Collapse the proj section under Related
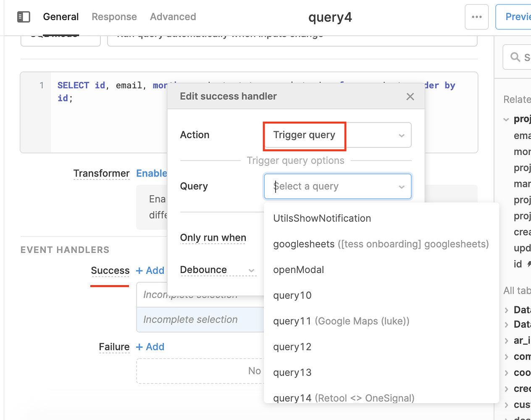The width and height of the screenshot is (531, 420). [506, 119]
